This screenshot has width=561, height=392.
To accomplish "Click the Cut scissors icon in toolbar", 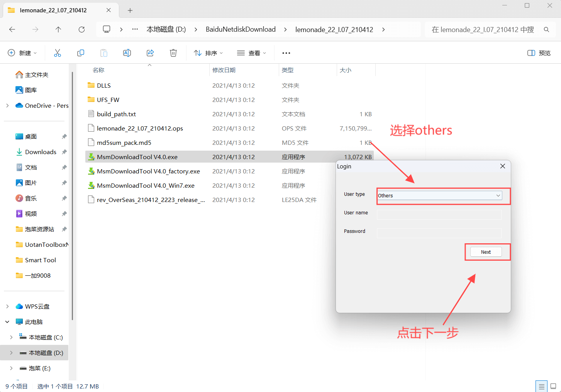I will (x=58, y=53).
